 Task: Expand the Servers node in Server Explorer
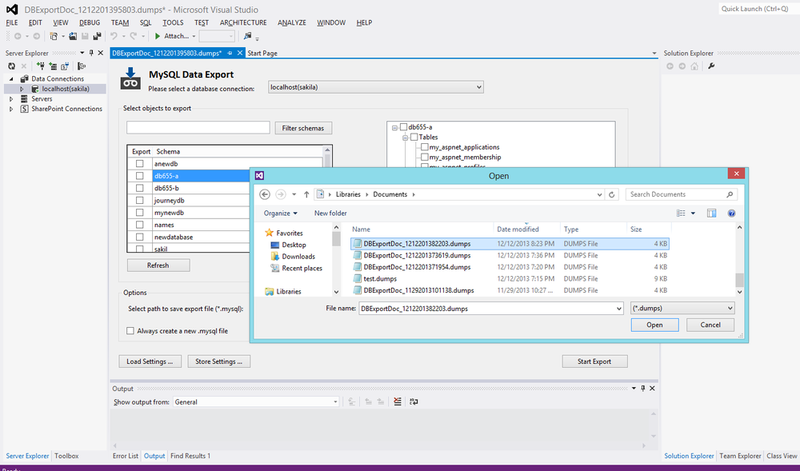(x=11, y=99)
